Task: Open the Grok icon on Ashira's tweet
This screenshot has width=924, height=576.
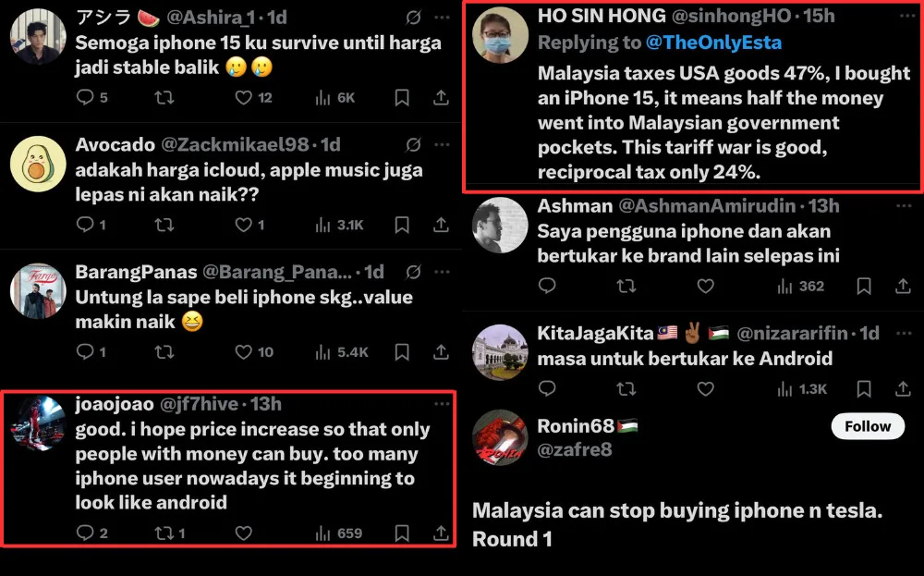Action: point(414,18)
